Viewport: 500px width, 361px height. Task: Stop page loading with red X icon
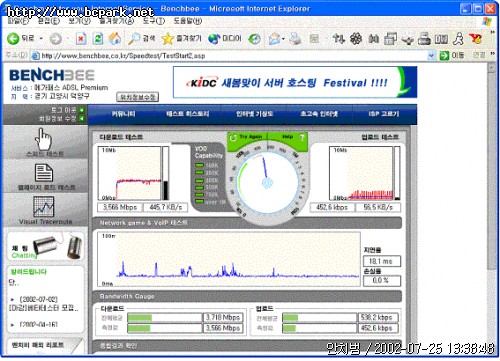pos(81,39)
